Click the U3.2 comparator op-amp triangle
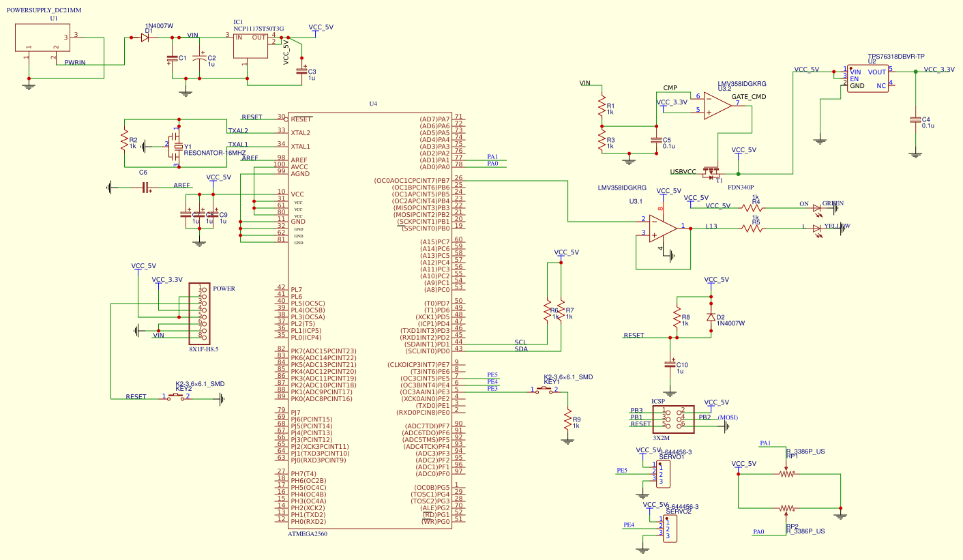The width and height of the screenshot is (963, 560). (x=717, y=106)
